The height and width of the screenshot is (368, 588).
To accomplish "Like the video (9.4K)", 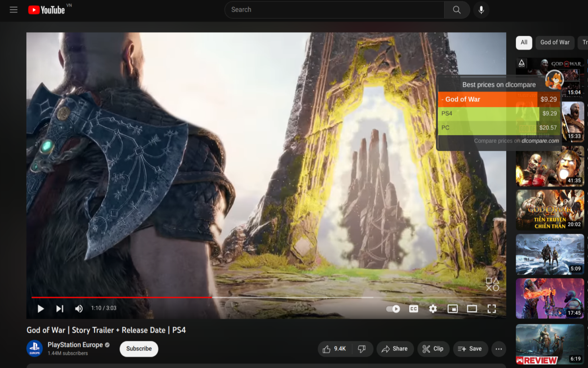I will tap(334, 349).
